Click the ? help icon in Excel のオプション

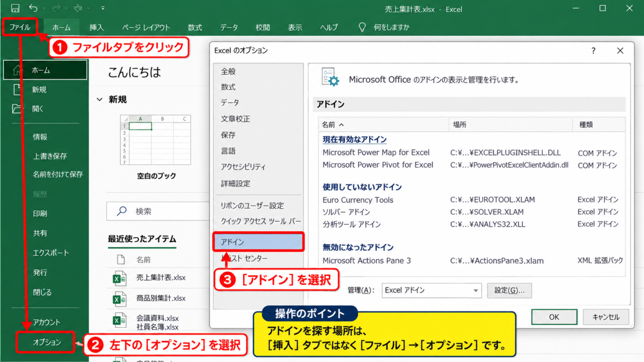coord(593,51)
